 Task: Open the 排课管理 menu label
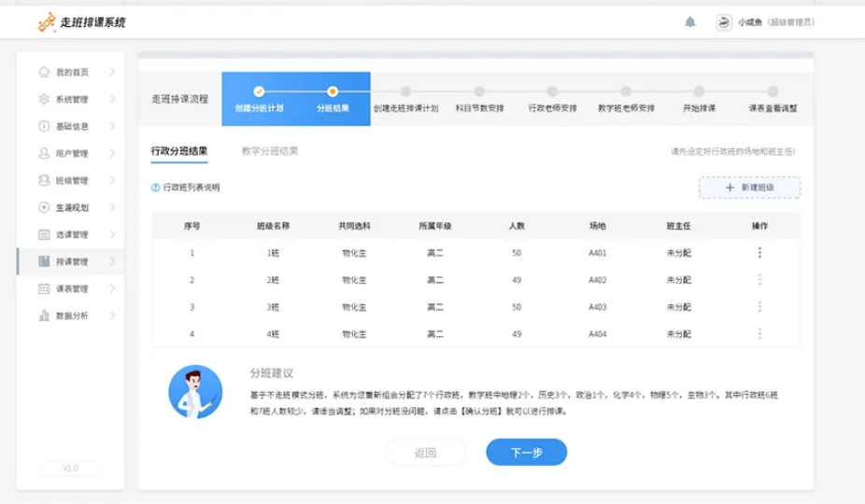pos(72,261)
